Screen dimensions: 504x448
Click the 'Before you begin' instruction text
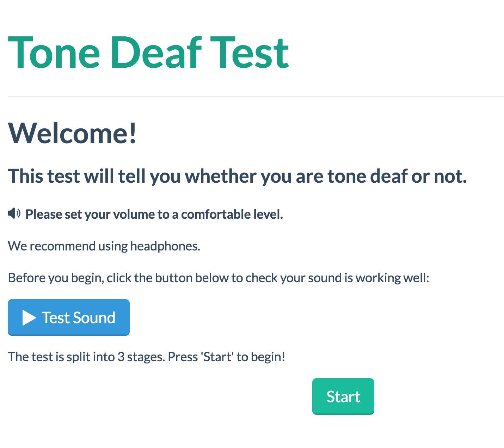[219, 278]
